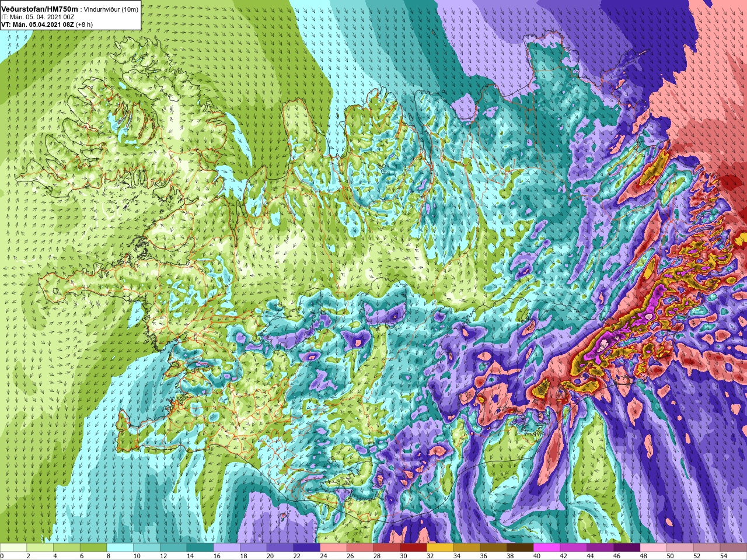Viewport: 747px width, 560px height.
Task: Click the Veðurstofan/HM750m title text
Action: click(x=40, y=9)
